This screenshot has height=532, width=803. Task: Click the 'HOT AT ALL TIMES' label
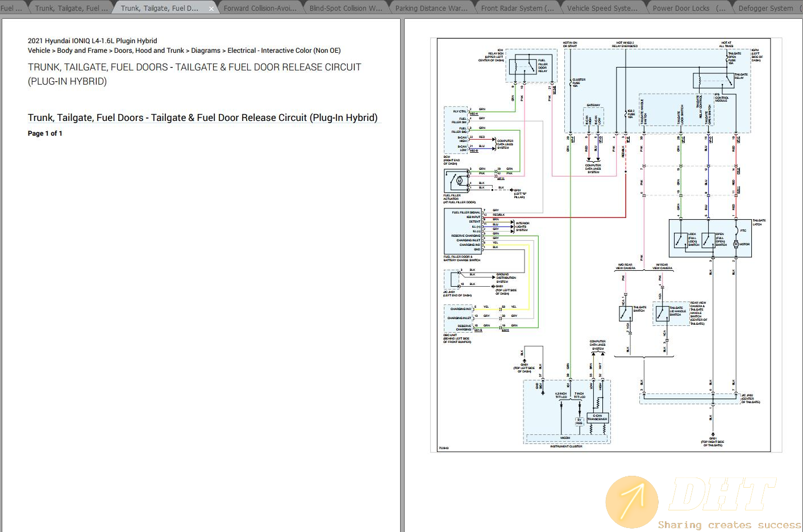pyautogui.click(x=726, y=44)
